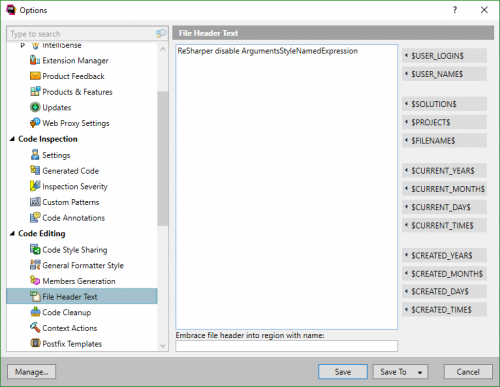Click the Web Proxy Settings icon
500x387 pixels.
pyautogui.click(x=35, y=123)
